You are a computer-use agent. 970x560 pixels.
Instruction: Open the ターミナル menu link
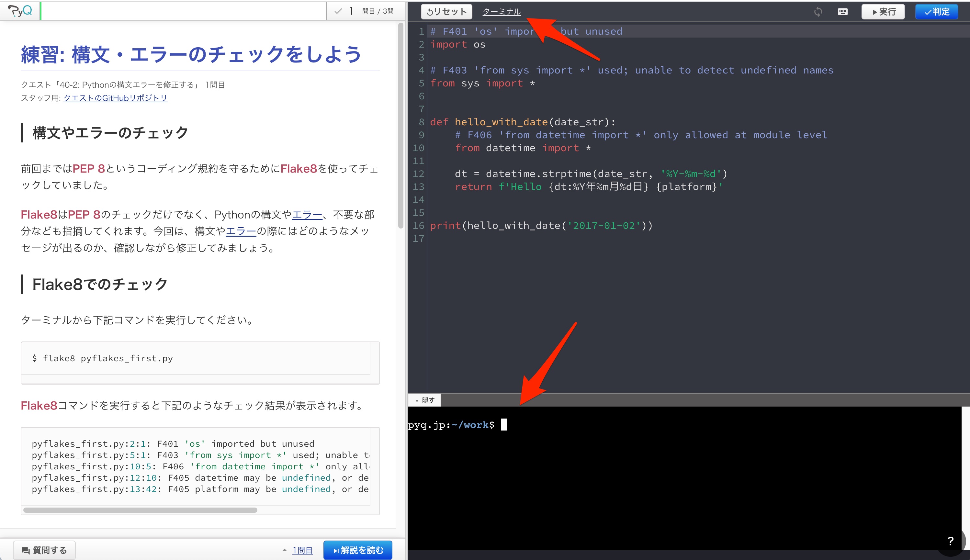click(x=501, y=11)
